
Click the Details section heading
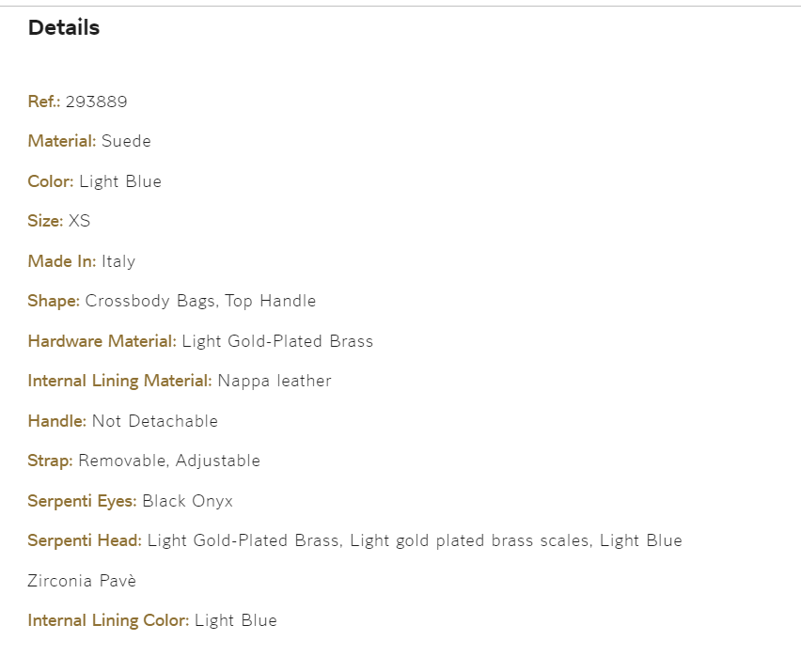(64, 28)
